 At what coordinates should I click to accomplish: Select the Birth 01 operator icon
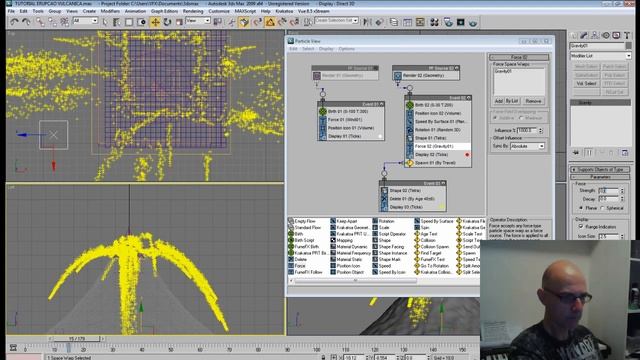point(323,111)
